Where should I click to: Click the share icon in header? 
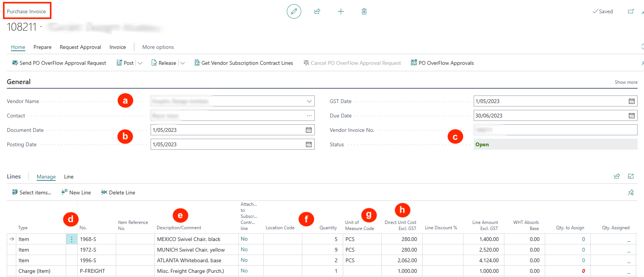pos(317,11)
